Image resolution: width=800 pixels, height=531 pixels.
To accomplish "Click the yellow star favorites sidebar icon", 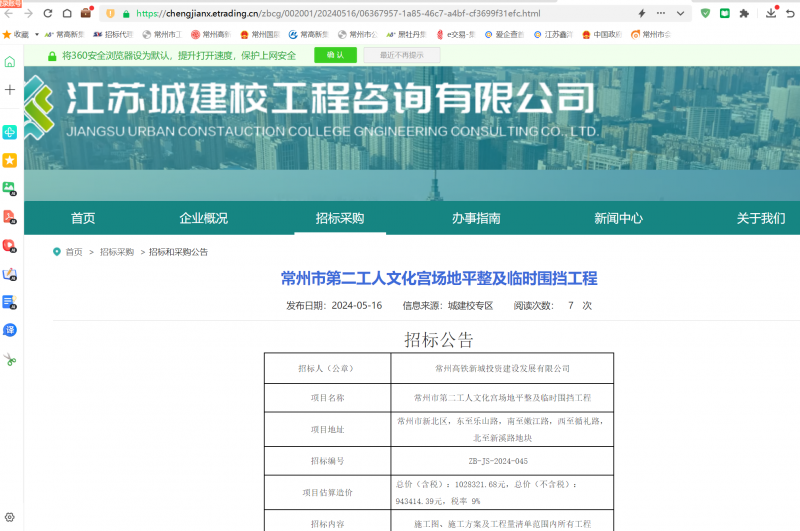I will coord(10,160).
